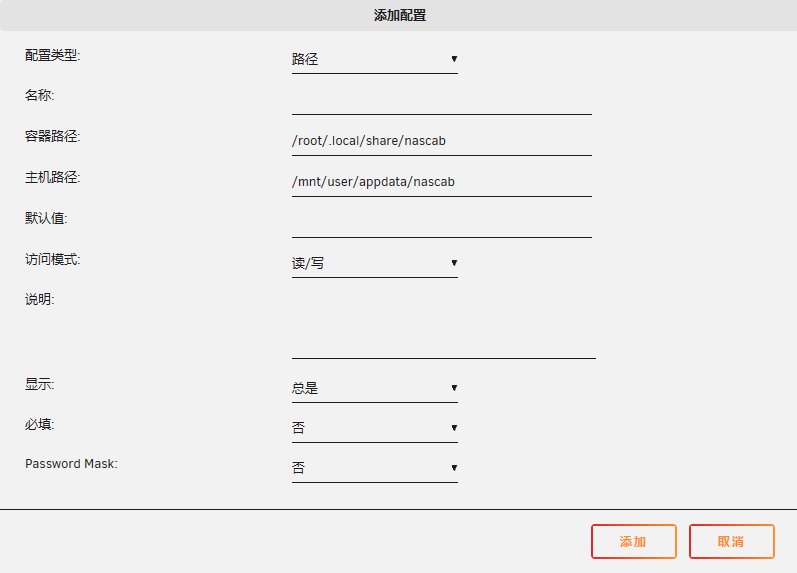Click the 添加配置 dialog title
Image resolution: width=797 pixels, height=573 pixels.
coord(400,15)
